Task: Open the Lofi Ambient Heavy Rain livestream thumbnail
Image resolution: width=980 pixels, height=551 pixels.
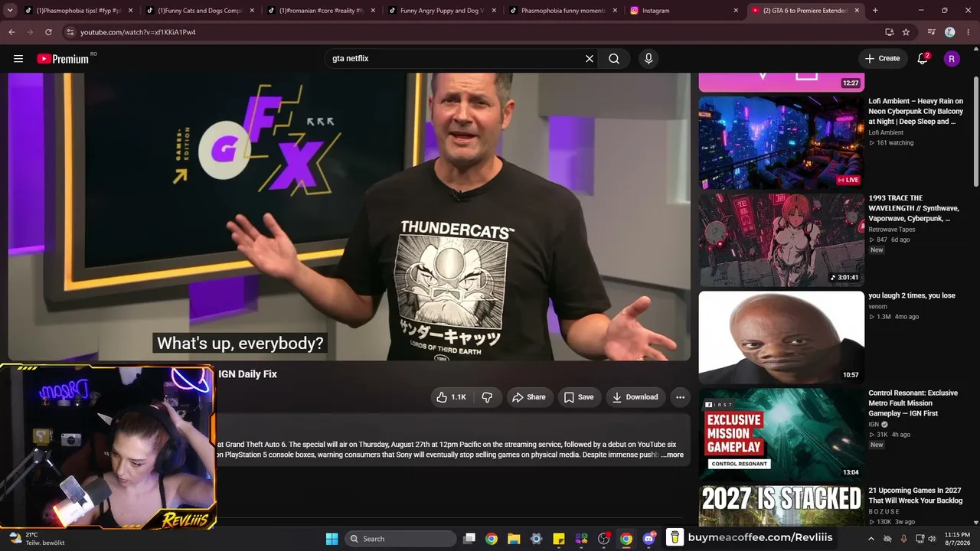Action: point(781,142)
